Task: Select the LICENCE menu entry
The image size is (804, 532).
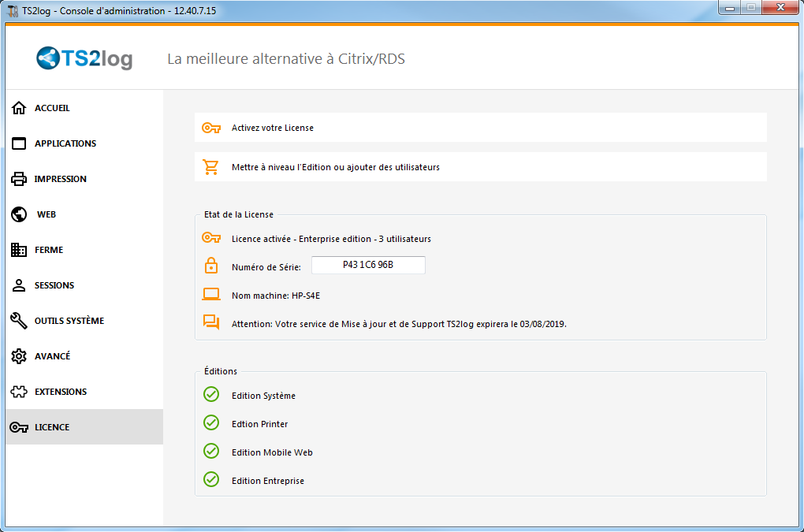Action: coord(84,427)
